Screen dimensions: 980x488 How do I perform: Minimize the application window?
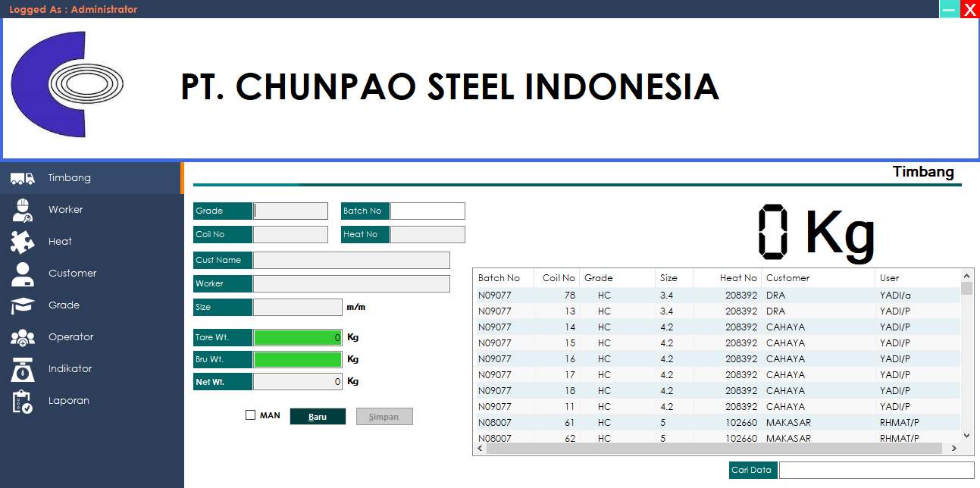tap(949, 9)
